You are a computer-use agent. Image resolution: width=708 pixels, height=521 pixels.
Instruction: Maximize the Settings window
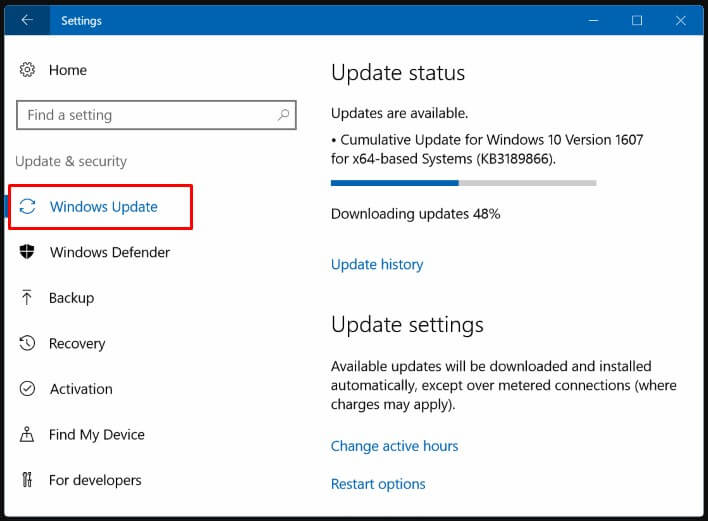coord(637,20)
